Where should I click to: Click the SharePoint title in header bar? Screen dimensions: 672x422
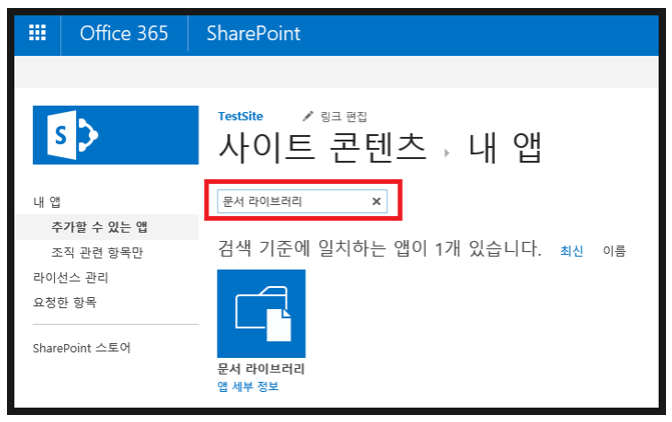pyautogui.click(x=253, y=33)
